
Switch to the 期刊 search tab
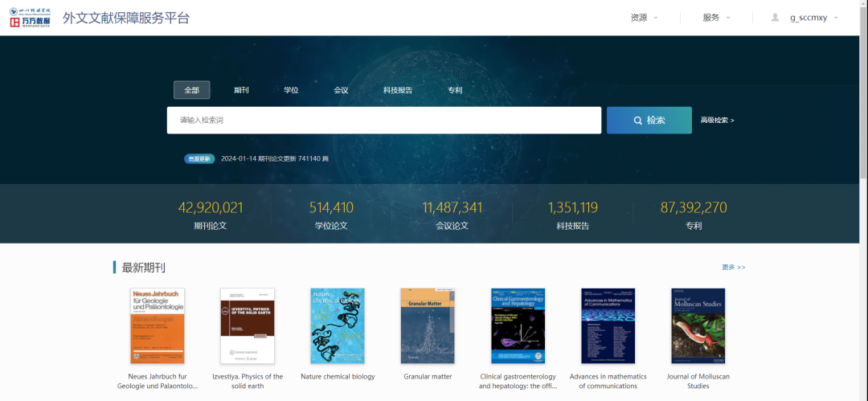point(241,90)
